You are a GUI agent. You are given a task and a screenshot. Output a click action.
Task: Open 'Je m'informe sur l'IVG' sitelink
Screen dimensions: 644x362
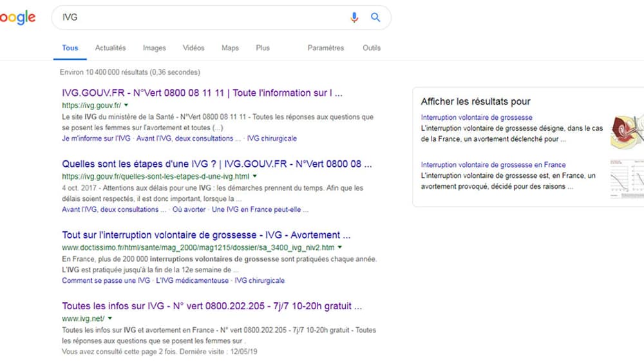96,138
